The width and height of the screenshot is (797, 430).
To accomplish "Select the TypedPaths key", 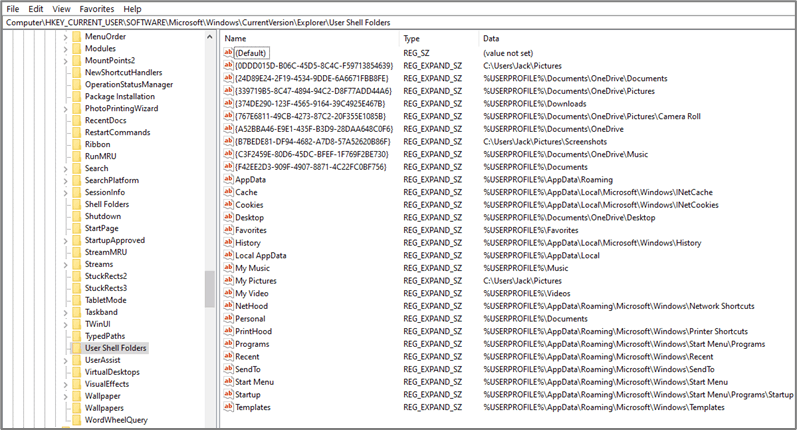I will (105, 336).
